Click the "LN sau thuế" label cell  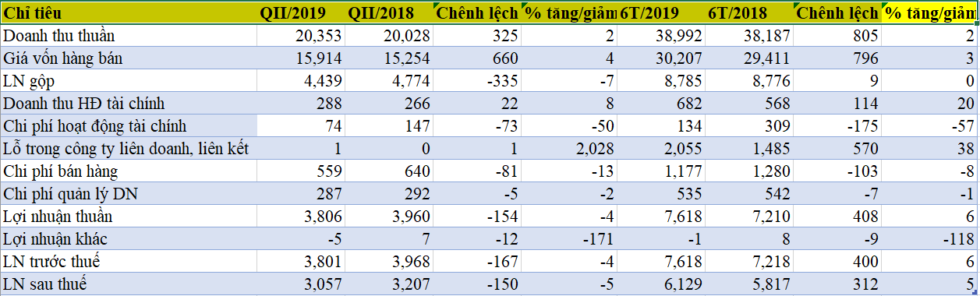coord(129,284)
